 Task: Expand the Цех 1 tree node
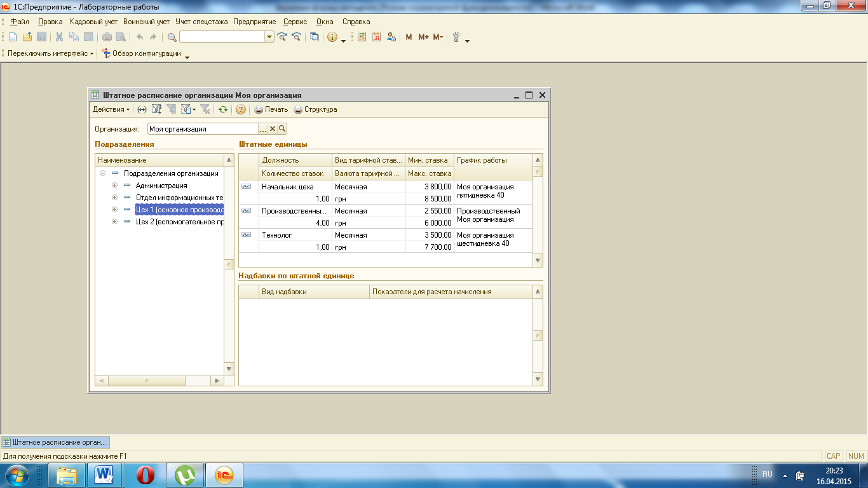115,210
